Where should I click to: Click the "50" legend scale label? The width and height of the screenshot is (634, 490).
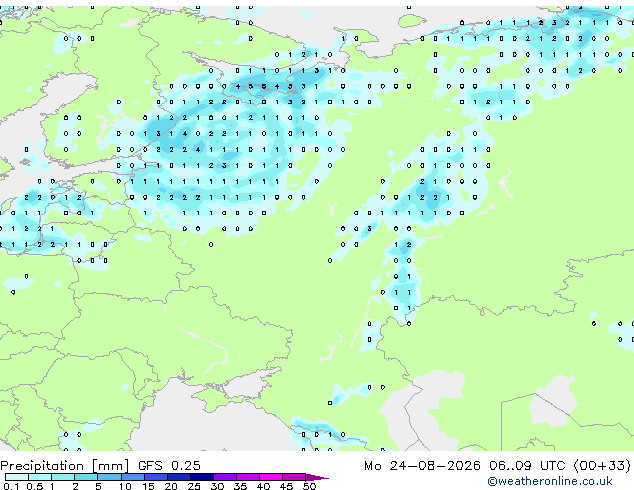309,486
